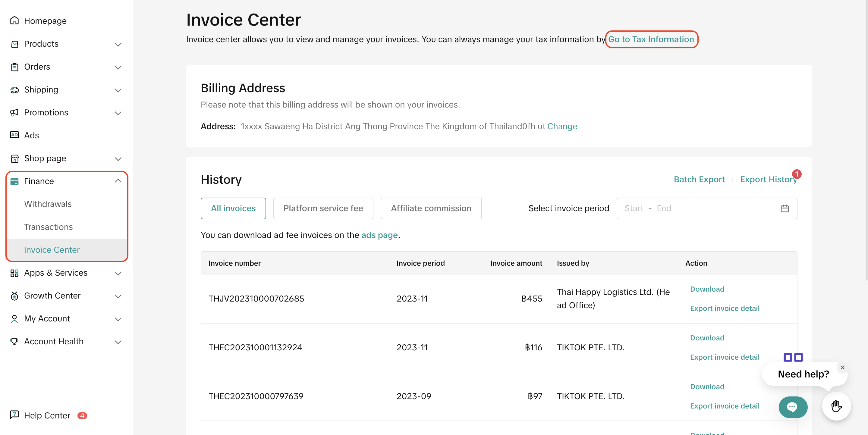The width and height of the screenshot is (868, 435).
Task: Click the Shipping truck icon
Action: tap(14, 89)
